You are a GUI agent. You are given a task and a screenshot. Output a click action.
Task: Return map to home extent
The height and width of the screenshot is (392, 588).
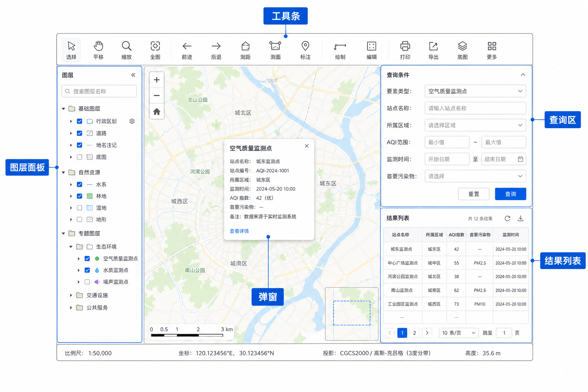click(157, 111)
